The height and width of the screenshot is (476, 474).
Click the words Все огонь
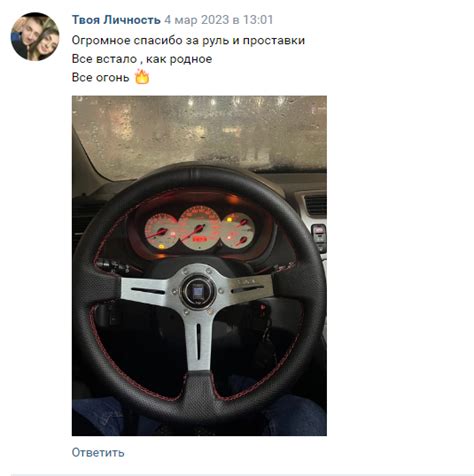tap(100, 77)
